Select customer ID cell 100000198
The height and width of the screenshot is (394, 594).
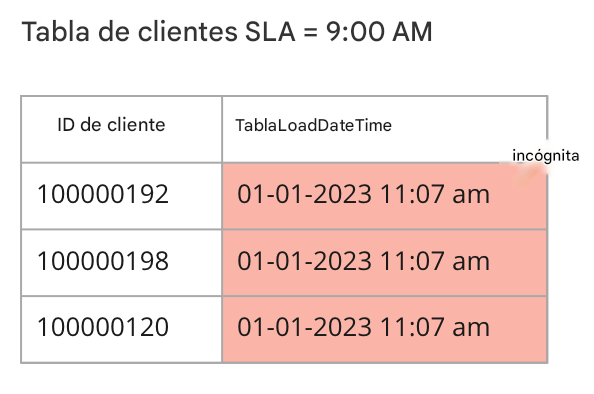point(103,261)
